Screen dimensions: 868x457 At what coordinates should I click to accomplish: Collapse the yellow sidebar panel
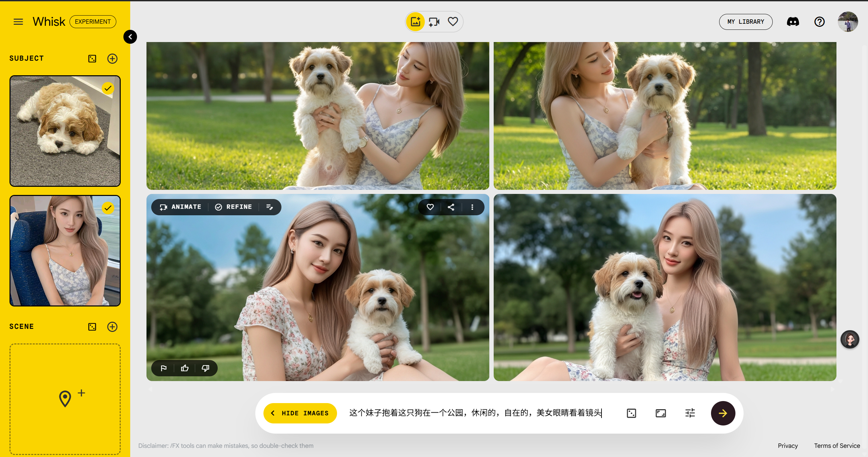coord(130,37)
